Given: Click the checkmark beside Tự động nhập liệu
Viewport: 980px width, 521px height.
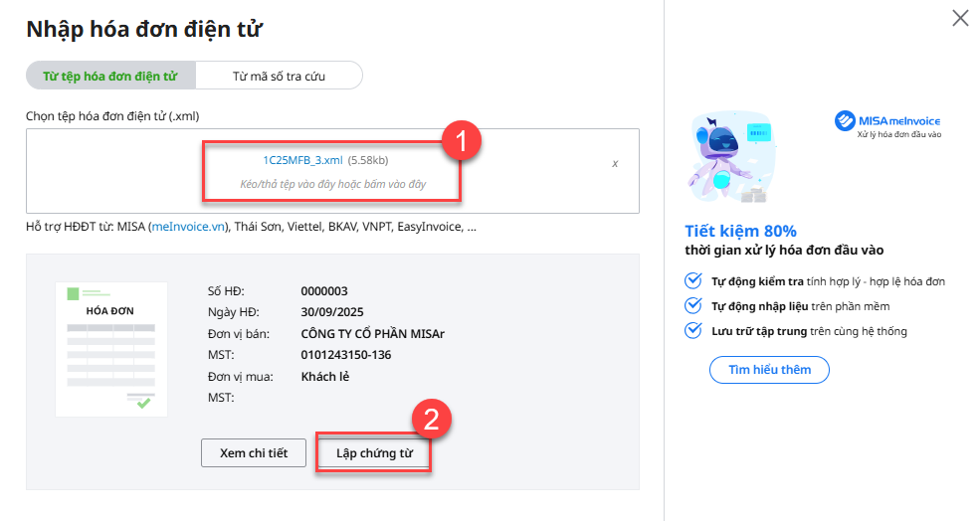Looking at the screenshot, I should (693, 306).
